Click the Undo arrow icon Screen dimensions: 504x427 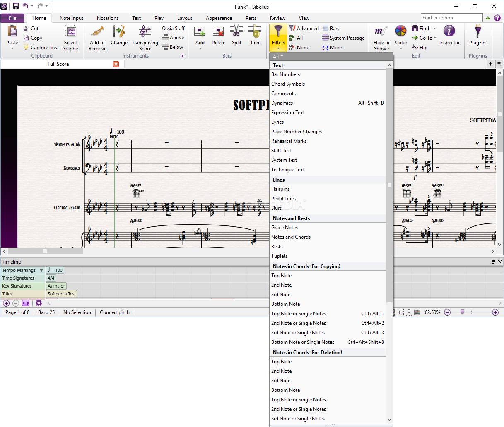pos(25,6)
